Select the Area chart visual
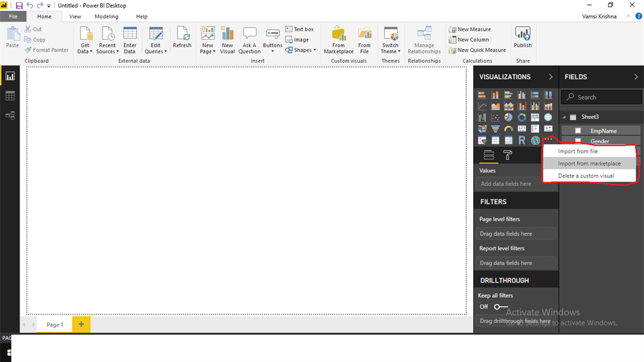644x362 pixels. click(x=496, y=106)
